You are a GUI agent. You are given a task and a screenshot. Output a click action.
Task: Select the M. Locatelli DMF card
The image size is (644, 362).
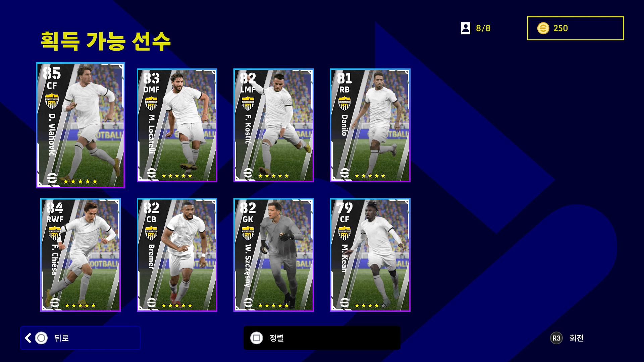pyautogui.click(x=177, y=125)
